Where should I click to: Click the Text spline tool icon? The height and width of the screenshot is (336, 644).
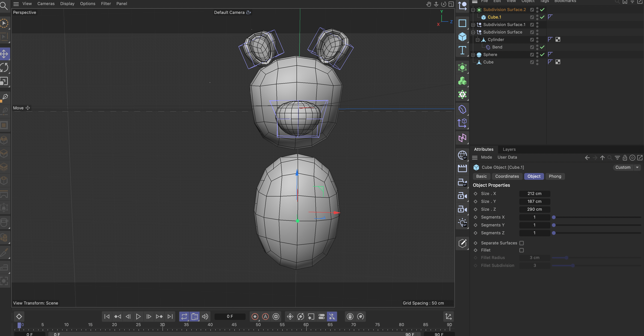[x=462, y=50]
